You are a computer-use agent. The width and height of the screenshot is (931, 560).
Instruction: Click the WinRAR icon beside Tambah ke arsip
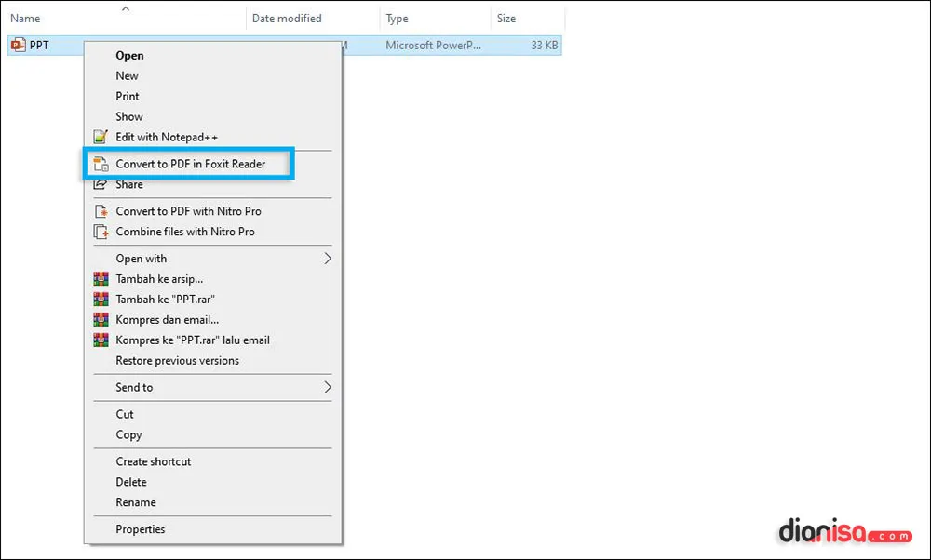[101, 278]
